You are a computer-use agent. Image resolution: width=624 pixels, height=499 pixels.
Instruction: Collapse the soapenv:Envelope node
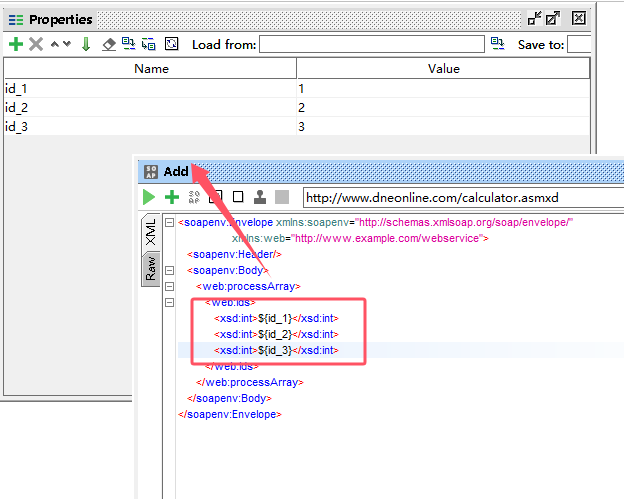coord(170,222)
